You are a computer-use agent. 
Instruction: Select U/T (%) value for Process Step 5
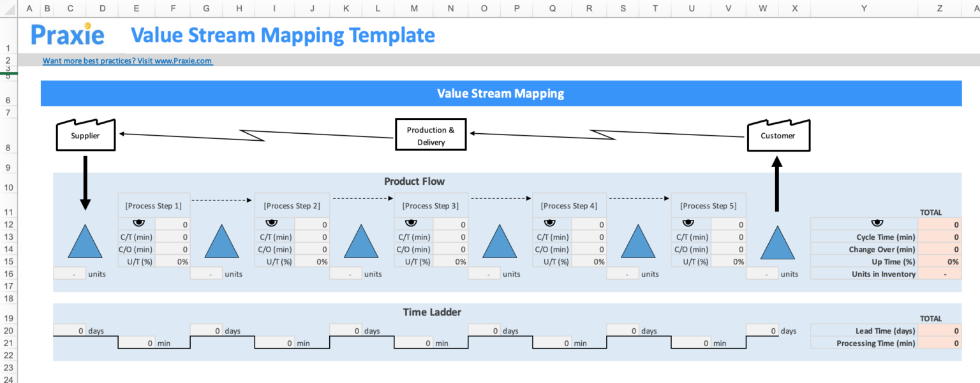(x=728, y=261)
